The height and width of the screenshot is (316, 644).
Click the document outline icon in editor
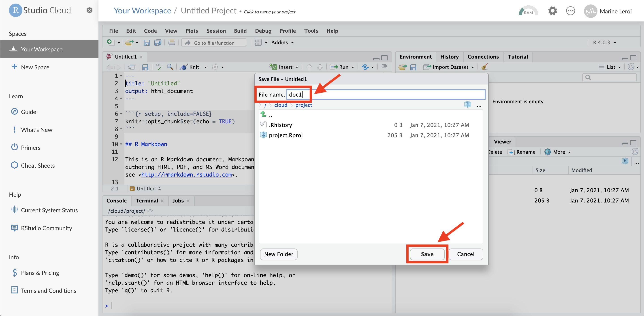tap(384, 67)
